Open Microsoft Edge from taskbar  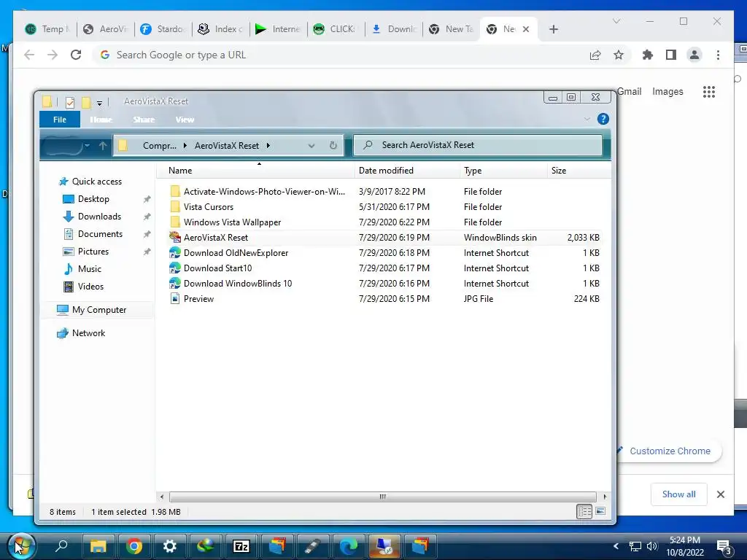[348, 546]
